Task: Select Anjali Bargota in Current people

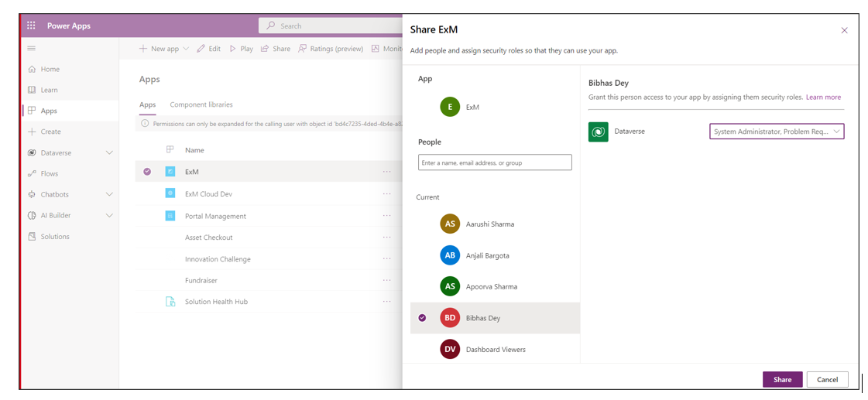Action: click(495, 255)
